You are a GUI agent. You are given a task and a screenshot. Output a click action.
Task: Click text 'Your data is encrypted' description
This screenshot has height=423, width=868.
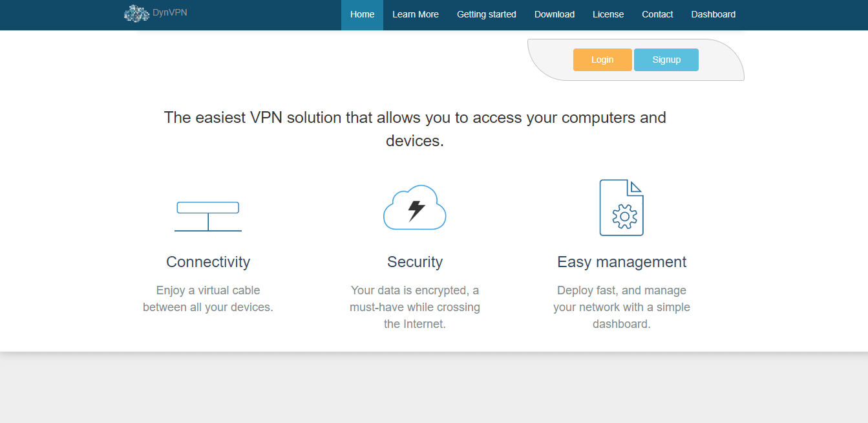tap(415, 307)
